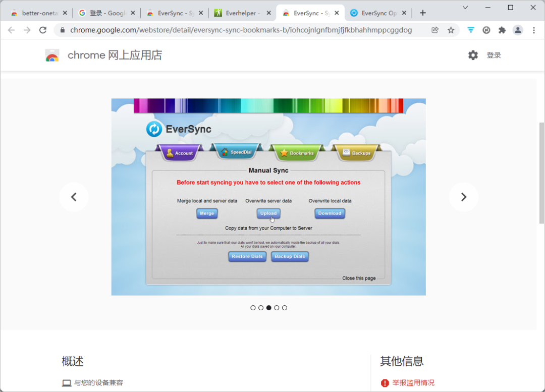Click the 概述 heading
Image resolution: width=545 pixels, height=392 pixels.
(x=73, y=361)
